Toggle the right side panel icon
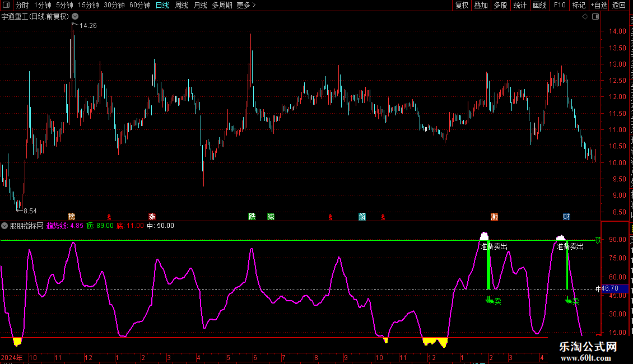This screenshot has height=364, width=633. coord(595,17)
